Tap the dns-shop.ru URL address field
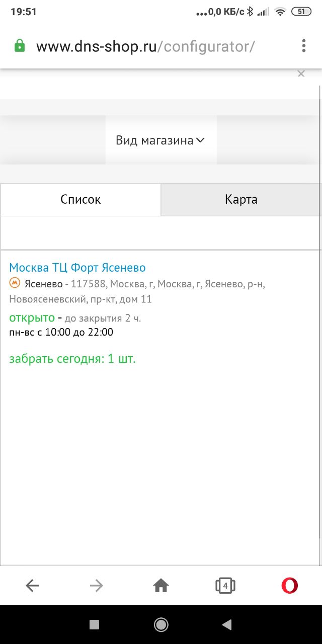Screen dimensions: 322x644 [x=146, y=47]
